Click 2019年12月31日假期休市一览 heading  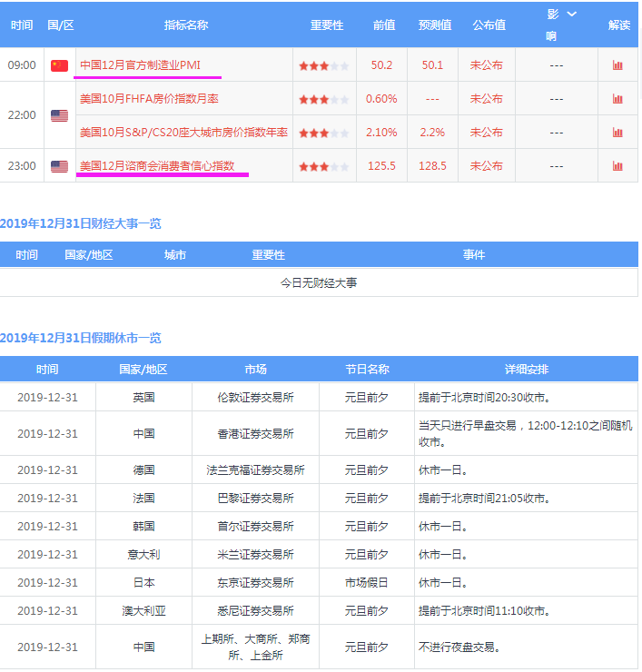[81, 338]
